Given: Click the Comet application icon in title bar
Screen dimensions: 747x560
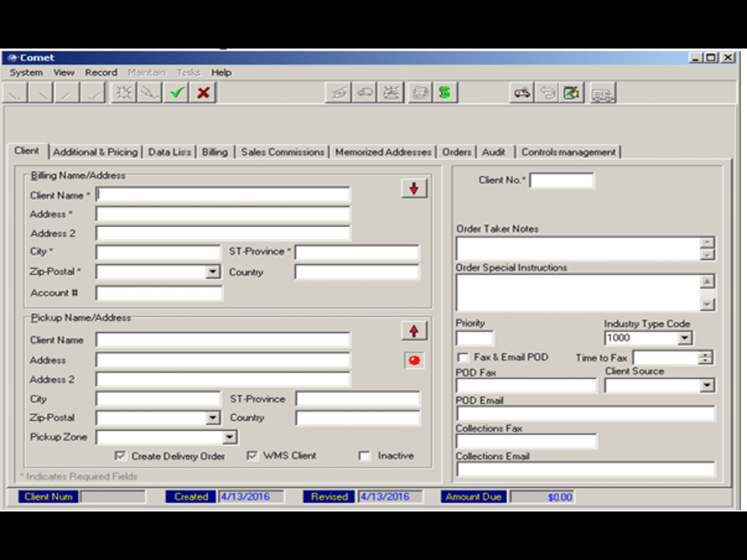Looking at the screenshot, I should click(13, 58).
